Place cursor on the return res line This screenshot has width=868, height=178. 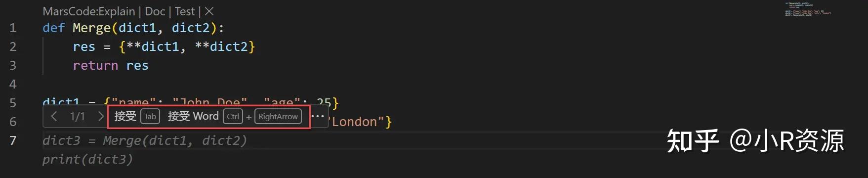(x=111, y=66)
